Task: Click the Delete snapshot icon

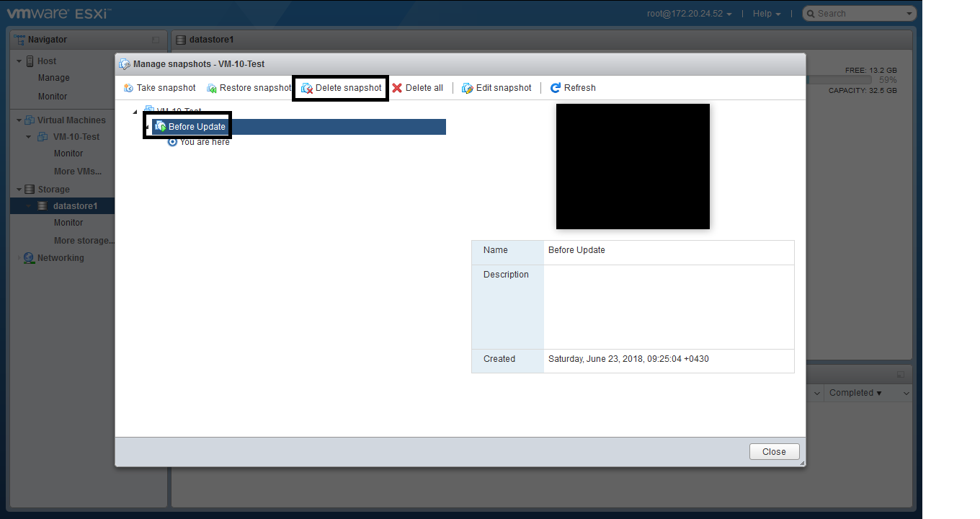Action: [x=307, y=88]
